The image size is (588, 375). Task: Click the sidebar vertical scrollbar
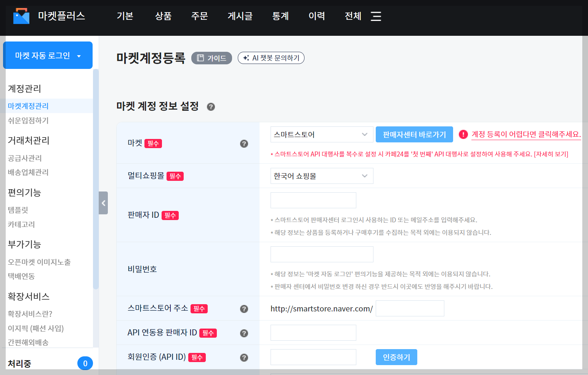[x=96, y=179]
